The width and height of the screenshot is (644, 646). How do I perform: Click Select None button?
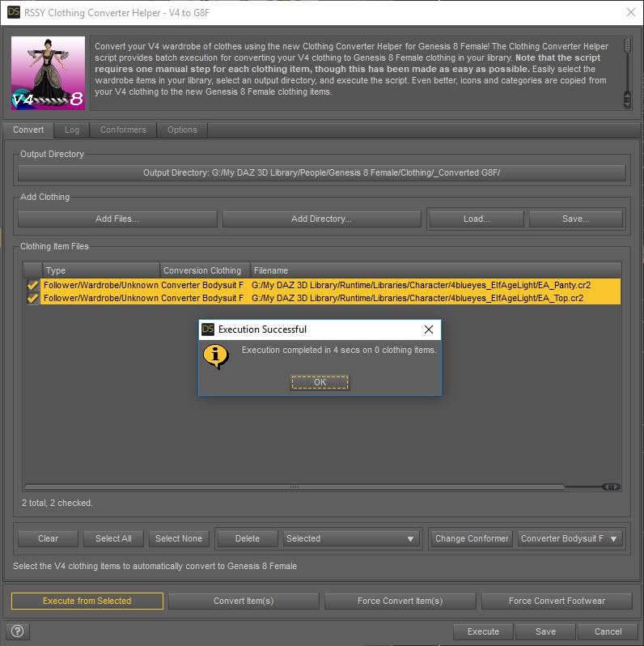pos(179,538)
